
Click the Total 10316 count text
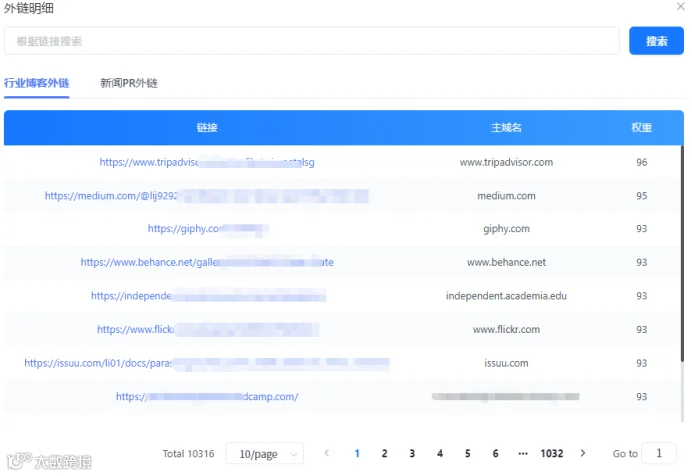click(x=188, y=454)
